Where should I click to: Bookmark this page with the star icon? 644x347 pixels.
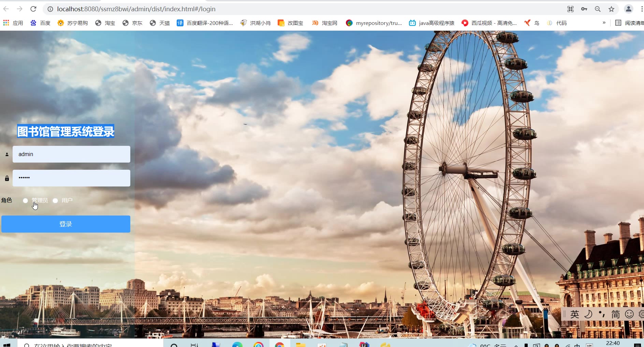pyautogui.click(x=611, y=9)
